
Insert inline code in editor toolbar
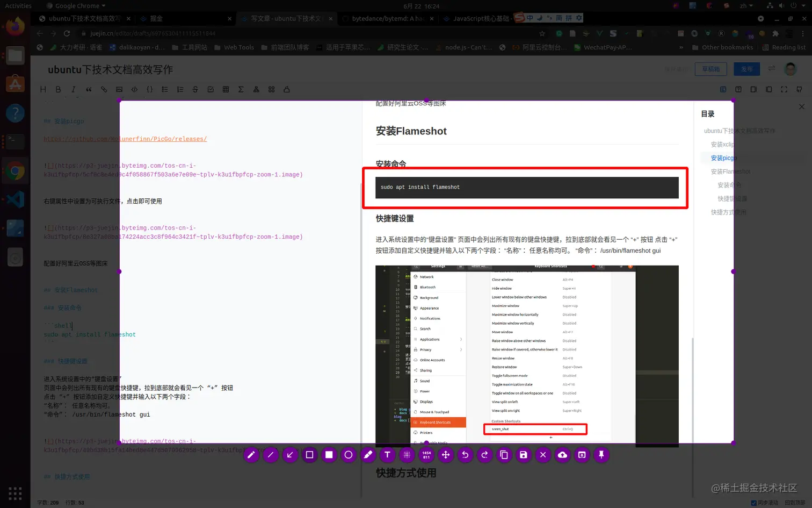(134, 89)
